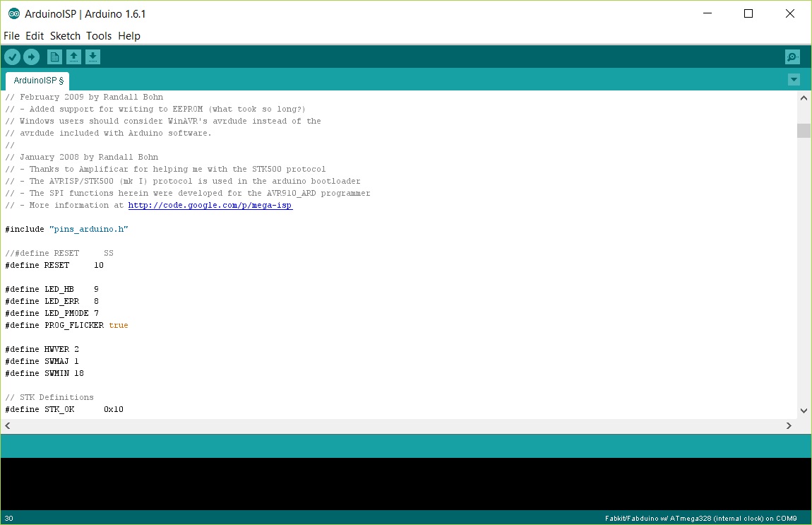Image resolution: width=812 pixels, height=525 pixels.
Task: Create a new sketch with New icon
Action: coord(54,57)
